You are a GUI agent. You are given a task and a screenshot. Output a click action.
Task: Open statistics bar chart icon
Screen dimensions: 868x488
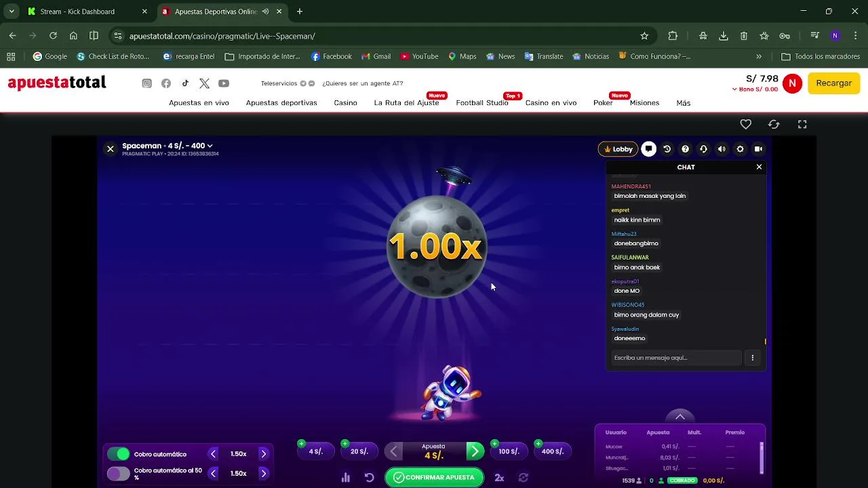click(x=346, y=477)
